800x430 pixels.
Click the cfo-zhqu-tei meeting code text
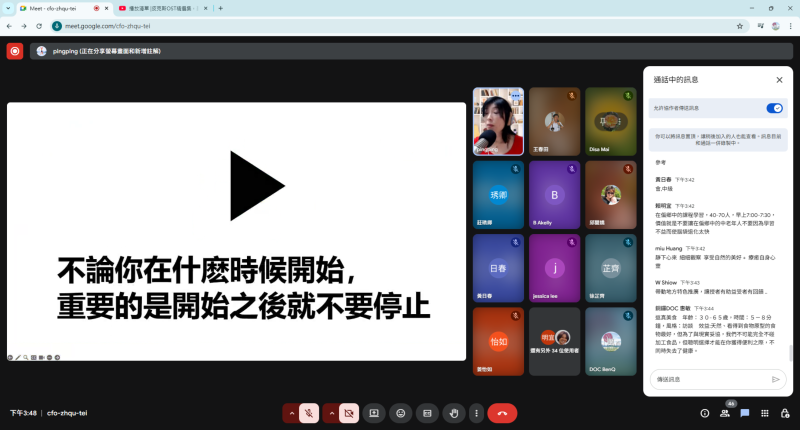(67, 413)
